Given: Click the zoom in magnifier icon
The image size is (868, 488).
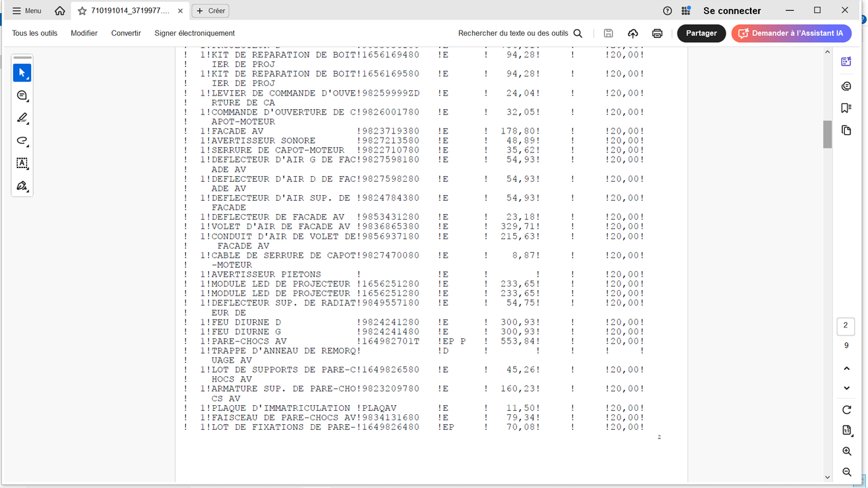Looking at the screenshot, I should (846, 451).
